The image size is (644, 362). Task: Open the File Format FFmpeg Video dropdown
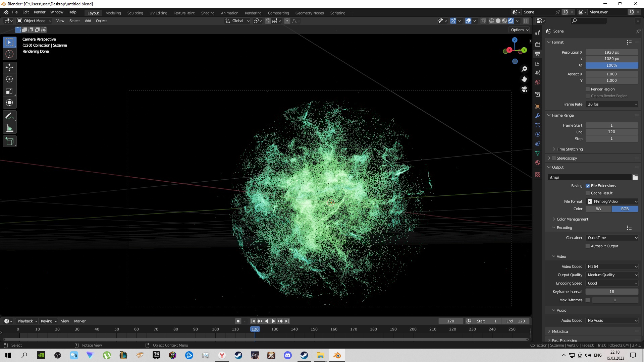click(x=612, y=201)
